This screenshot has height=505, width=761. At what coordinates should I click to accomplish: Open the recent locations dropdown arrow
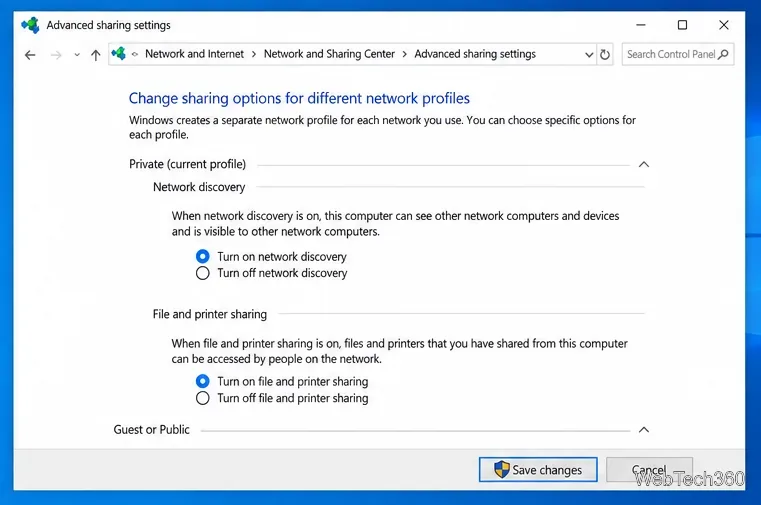click(77, 55)
